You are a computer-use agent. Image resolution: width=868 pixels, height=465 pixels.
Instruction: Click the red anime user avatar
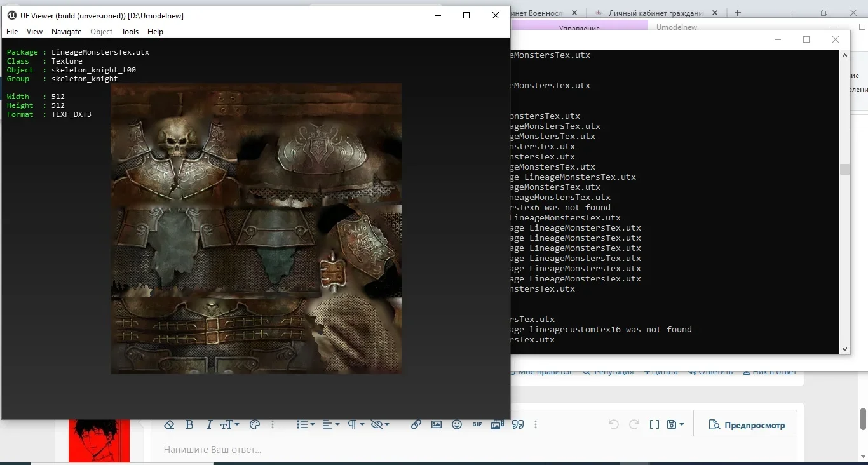(x=98, y=440)
